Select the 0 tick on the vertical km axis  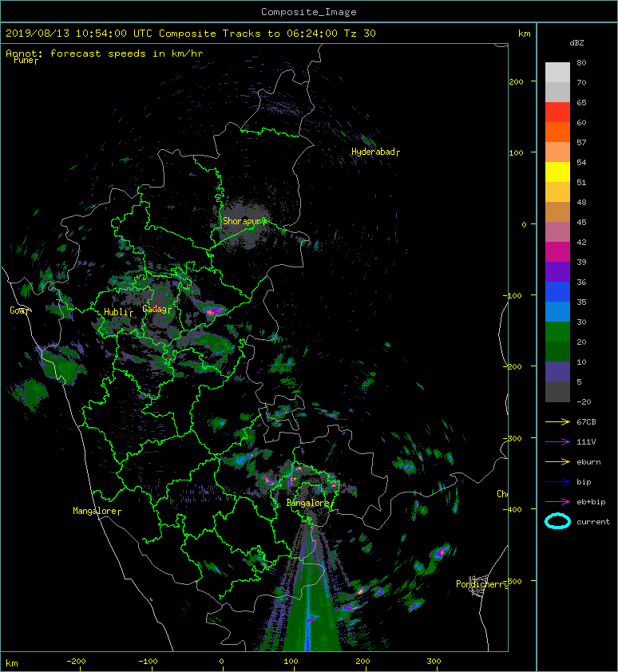tap(524, 224)
